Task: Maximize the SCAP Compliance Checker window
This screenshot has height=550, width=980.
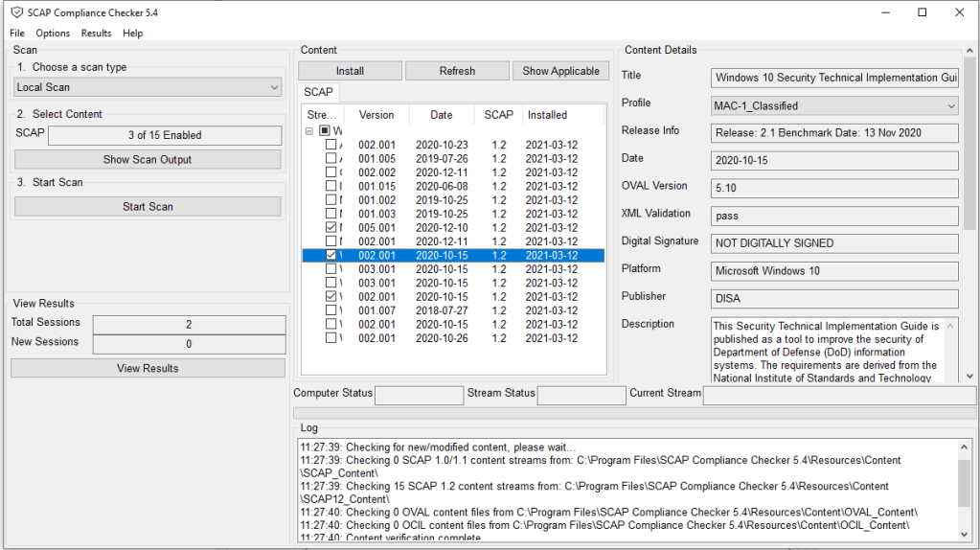Action: (x=922, y=12)
